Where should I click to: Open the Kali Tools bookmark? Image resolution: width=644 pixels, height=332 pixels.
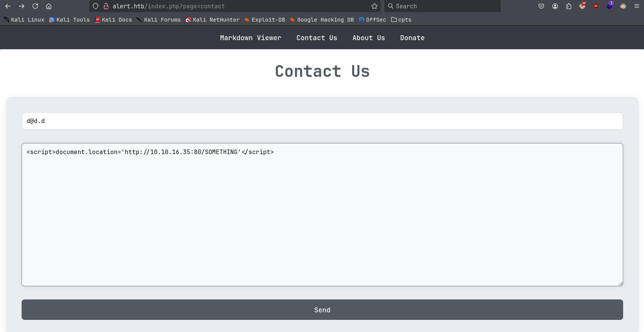tap(69, 20)
